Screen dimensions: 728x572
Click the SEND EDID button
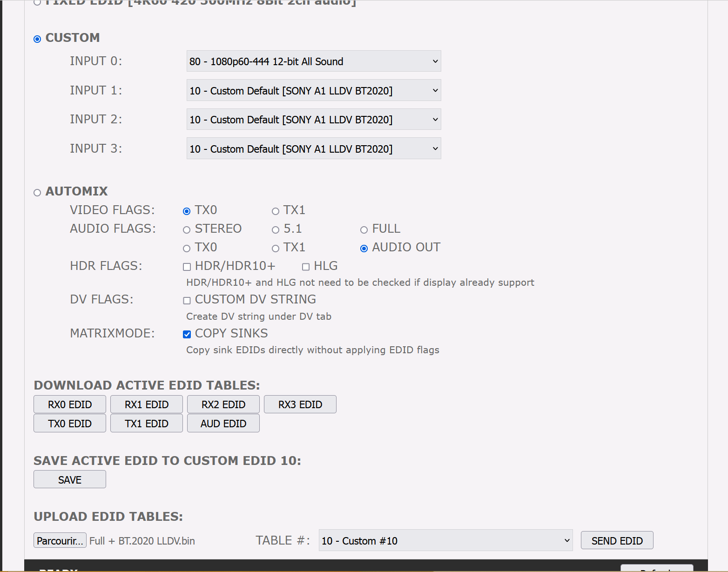tap(617, 541)
